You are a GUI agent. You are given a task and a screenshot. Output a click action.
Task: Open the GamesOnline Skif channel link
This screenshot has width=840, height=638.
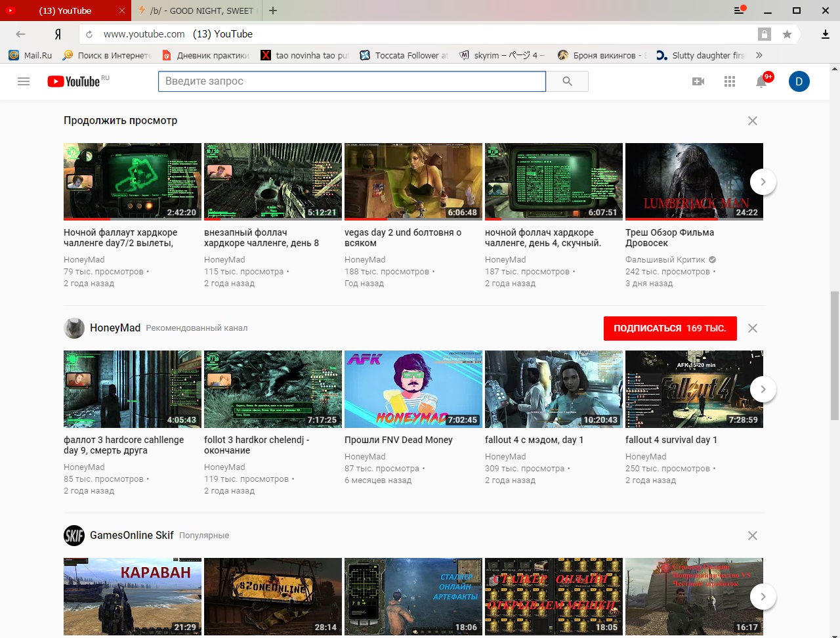[x=131, y=535]
